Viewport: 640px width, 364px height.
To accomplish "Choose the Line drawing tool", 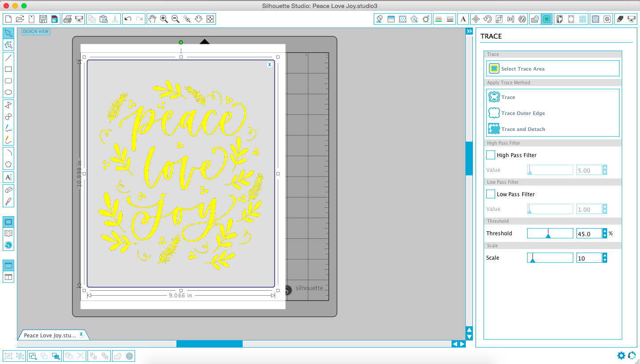I will 8,57.
